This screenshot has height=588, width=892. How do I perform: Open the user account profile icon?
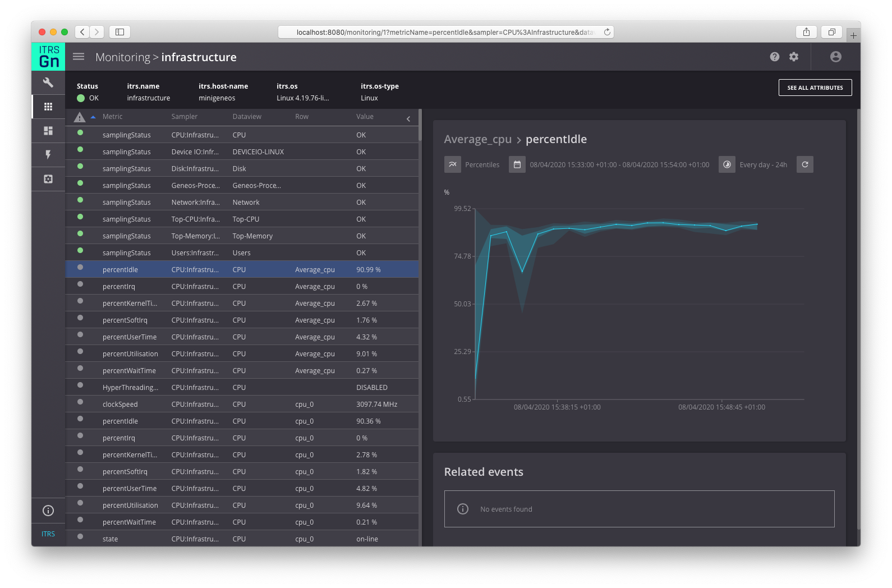tap(836, 57)
